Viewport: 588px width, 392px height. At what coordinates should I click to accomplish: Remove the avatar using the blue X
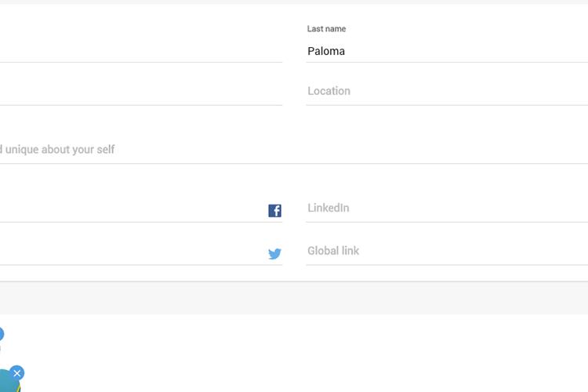click(17, 373)
